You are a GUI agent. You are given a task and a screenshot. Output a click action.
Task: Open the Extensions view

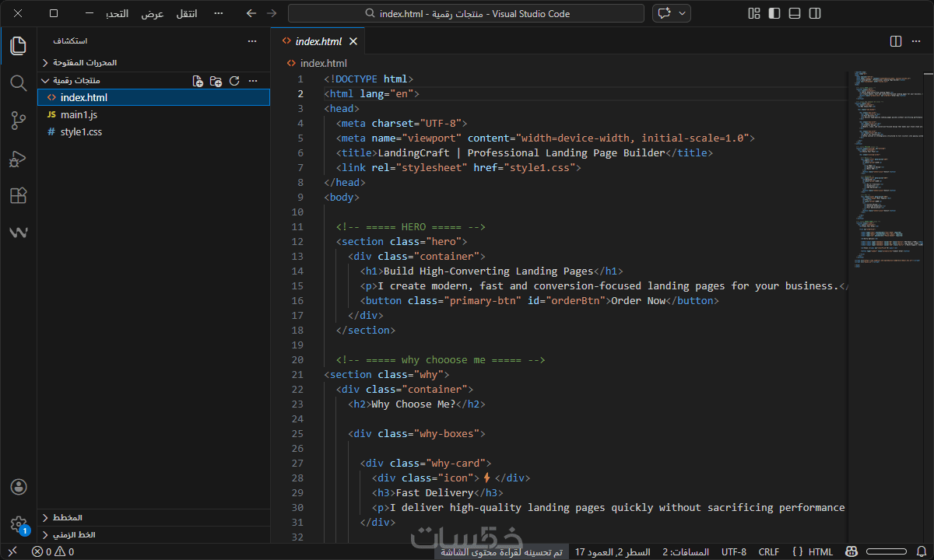click(19, 196)
